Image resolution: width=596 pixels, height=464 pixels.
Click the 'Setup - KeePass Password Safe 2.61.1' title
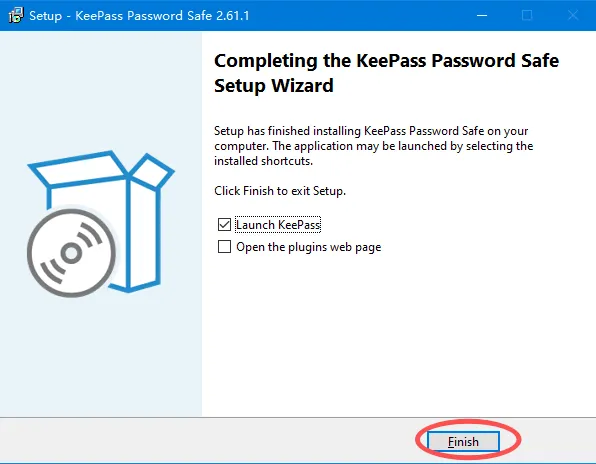click(x=139, y=16)
